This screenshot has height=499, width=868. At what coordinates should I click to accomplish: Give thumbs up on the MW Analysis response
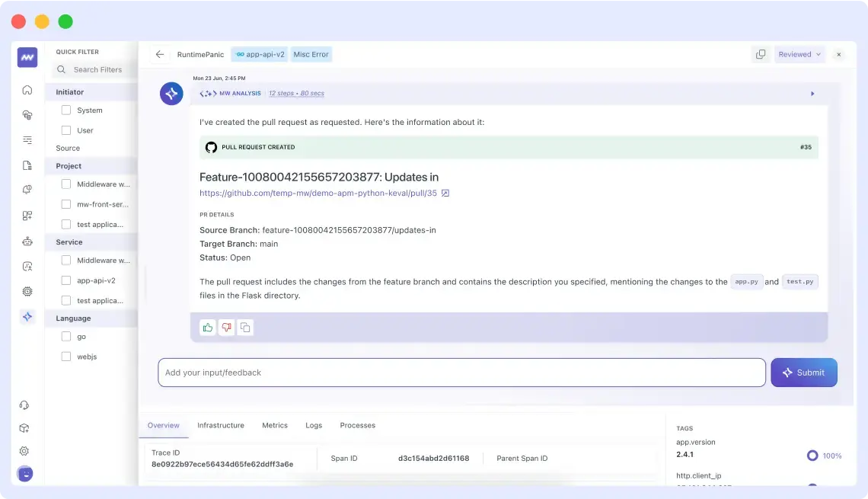coord(207,327)
